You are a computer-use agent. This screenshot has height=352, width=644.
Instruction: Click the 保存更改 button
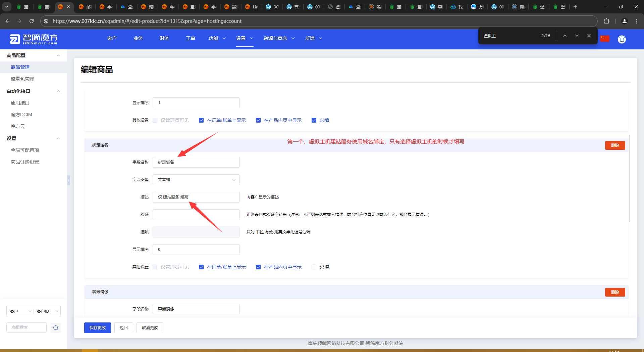point(98,328)
